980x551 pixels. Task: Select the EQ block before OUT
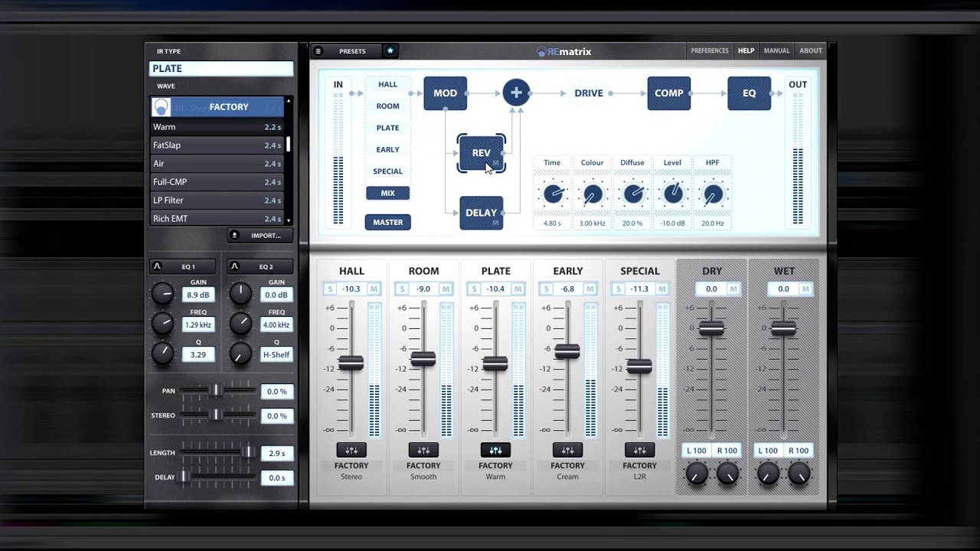pyautogui.click(x=749, y=93)
